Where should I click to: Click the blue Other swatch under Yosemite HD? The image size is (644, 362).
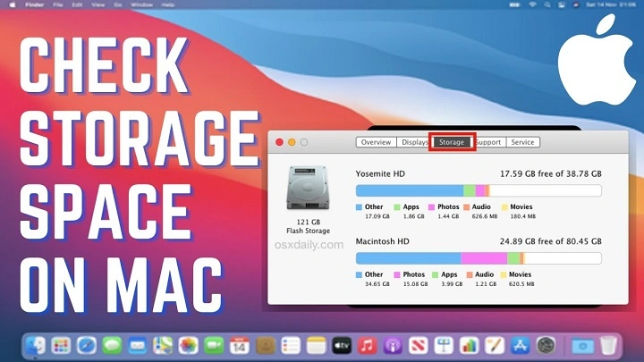[360, 206]
